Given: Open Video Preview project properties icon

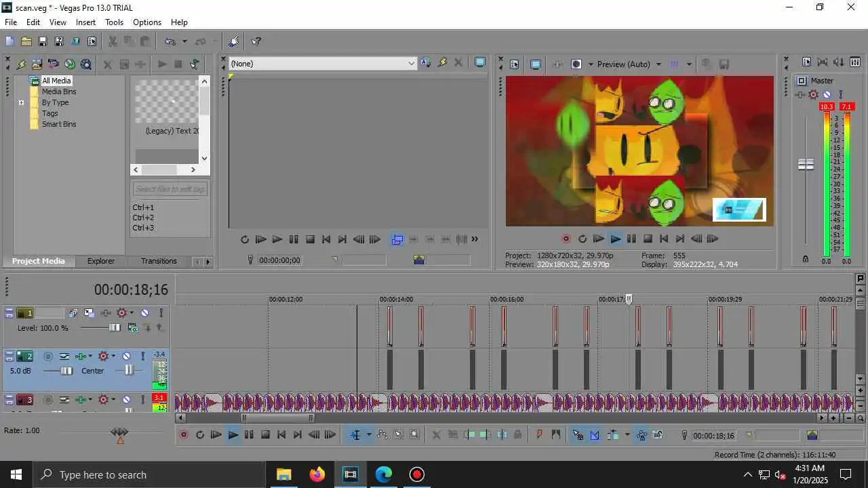Looking at the screenshot, I should (x=514, y=64).
